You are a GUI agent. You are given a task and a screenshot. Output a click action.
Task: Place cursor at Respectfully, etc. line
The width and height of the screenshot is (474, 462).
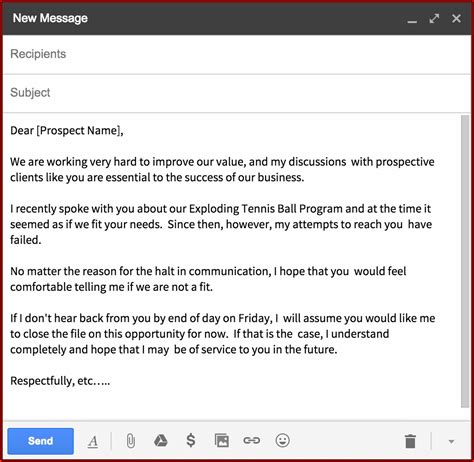(x=60, y=381)
